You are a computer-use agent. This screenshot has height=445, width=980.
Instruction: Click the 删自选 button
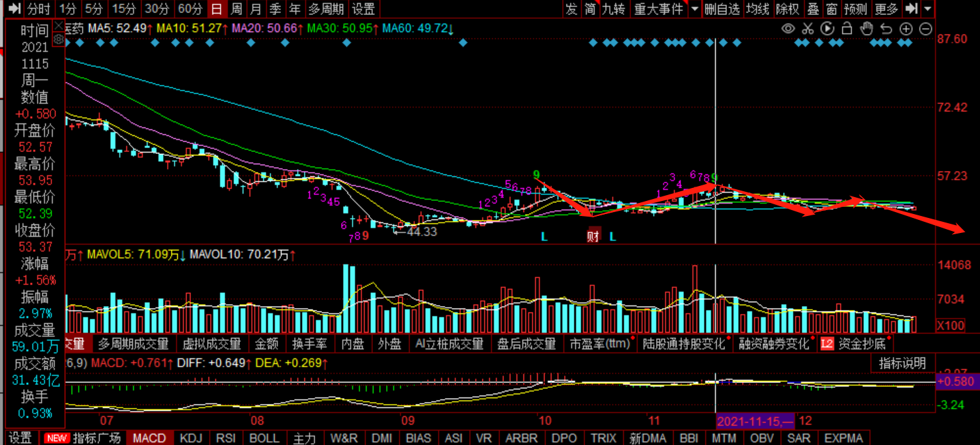coord(722,9)
